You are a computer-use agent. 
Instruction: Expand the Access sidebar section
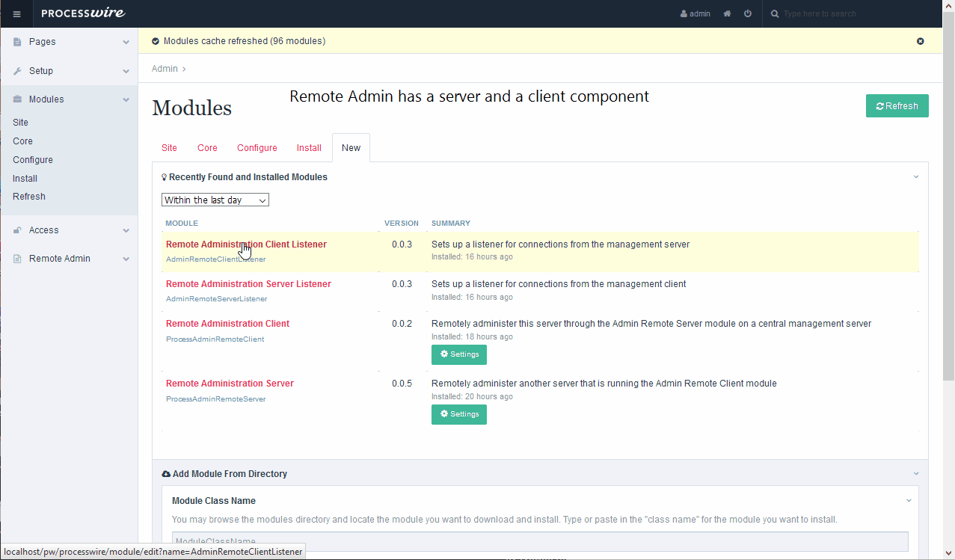click(x=126, y=230)
